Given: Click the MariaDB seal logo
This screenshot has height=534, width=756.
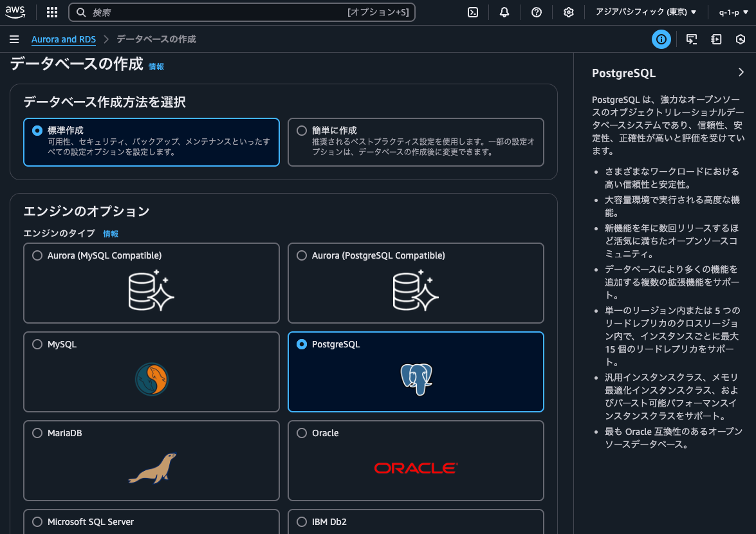Looking at the screenshot, I should (x=152, y=468).
